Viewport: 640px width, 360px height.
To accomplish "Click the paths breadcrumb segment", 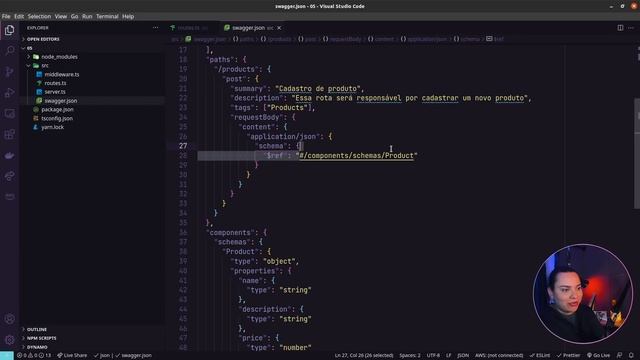I will coord(243,39).
